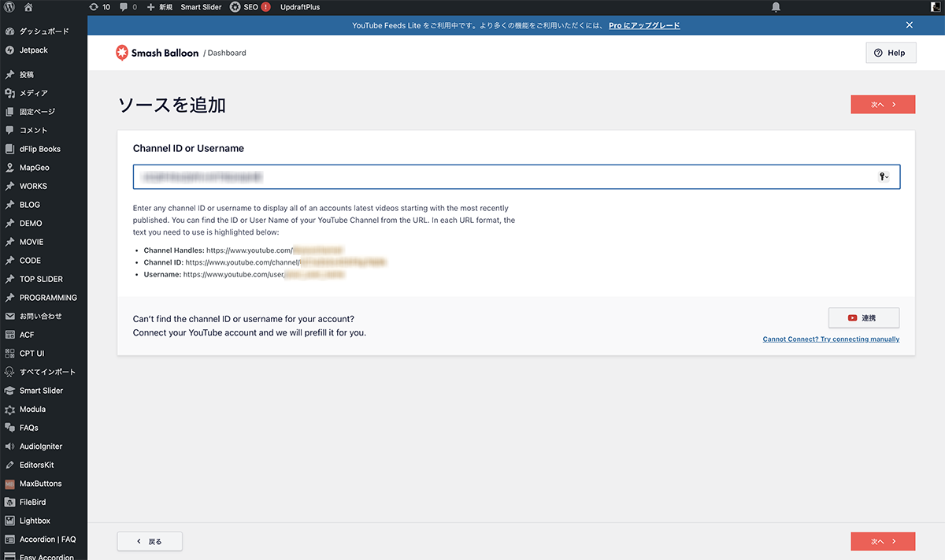This screenshot has width=945, height=560.
Task: Focus the Channel ID or Username field
Action: [504, 177]
